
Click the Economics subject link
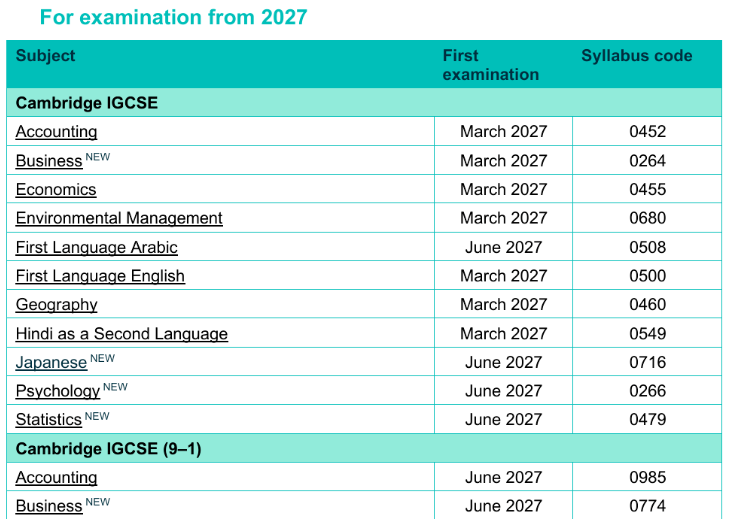(56, 190)
